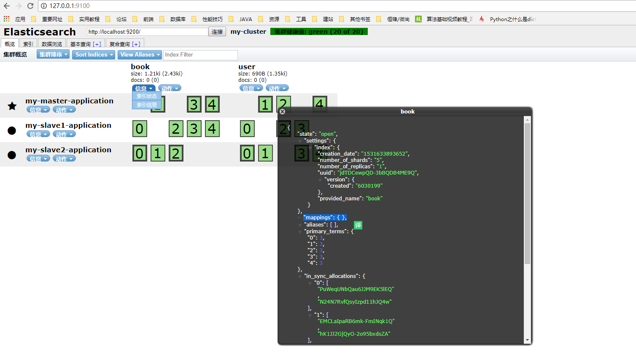Select user shard 1 on my-slave2-application
636x364 pixels.
(265, 153)
